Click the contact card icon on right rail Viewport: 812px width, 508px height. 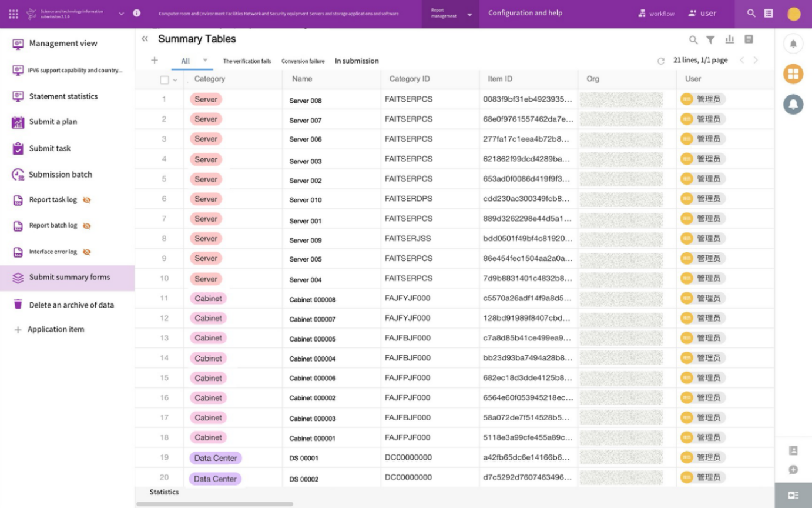(x=793, y=450)
